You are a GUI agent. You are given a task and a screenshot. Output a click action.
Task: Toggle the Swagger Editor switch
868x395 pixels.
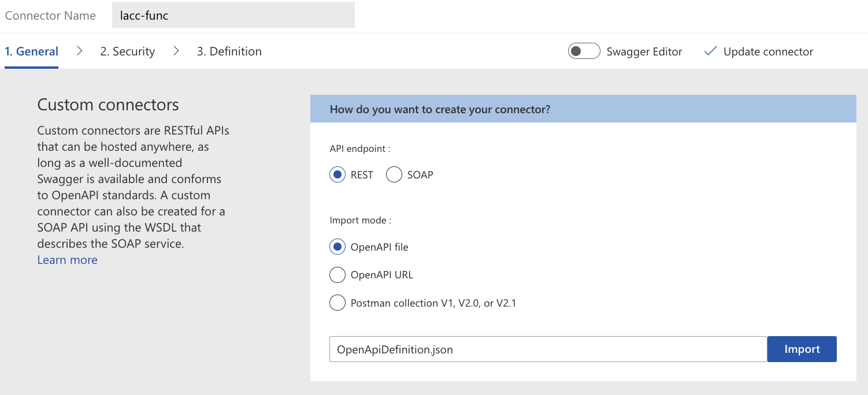[584, 51]
